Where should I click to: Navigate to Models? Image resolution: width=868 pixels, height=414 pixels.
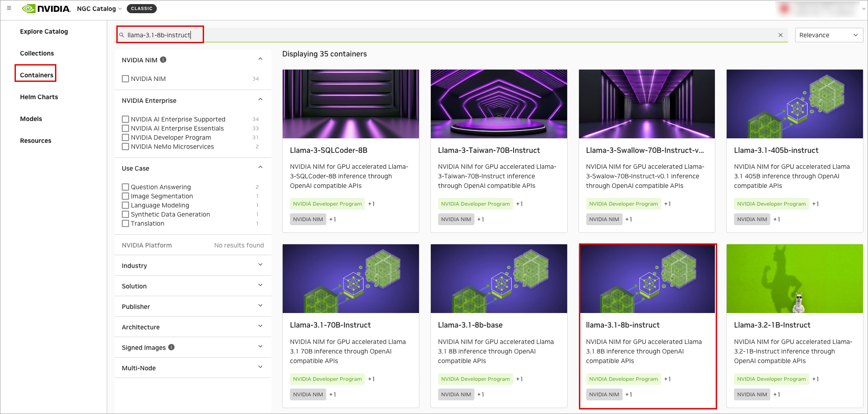tap(31, 119)
